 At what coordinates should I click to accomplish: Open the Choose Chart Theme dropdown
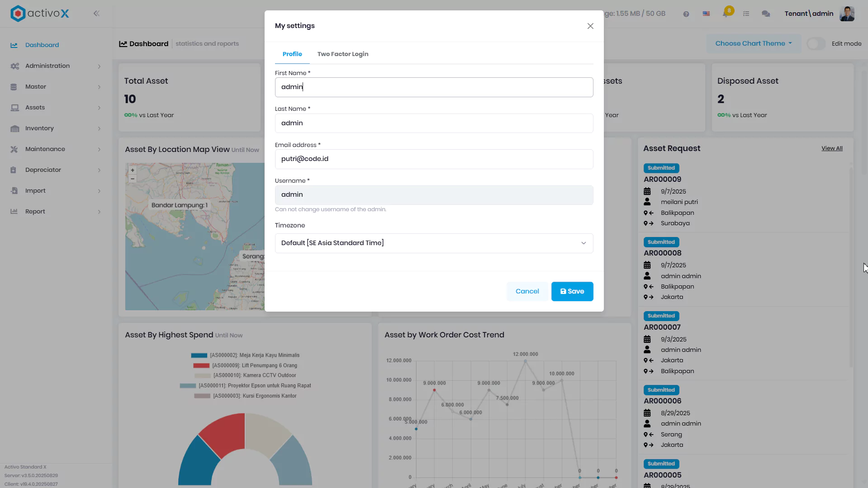tap(754, 43)
